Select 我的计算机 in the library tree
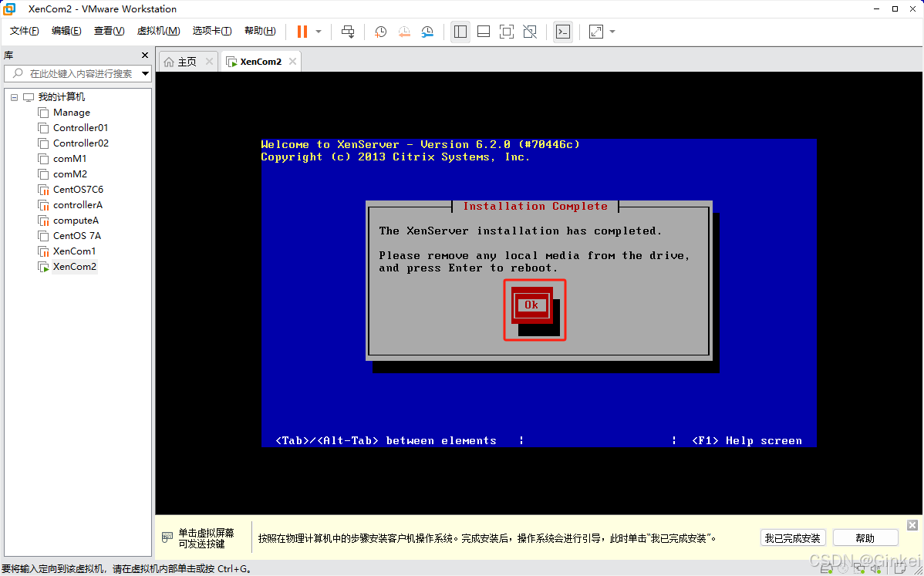The width and height of the screenshot is (924, 576). click(x=61, y=97)
